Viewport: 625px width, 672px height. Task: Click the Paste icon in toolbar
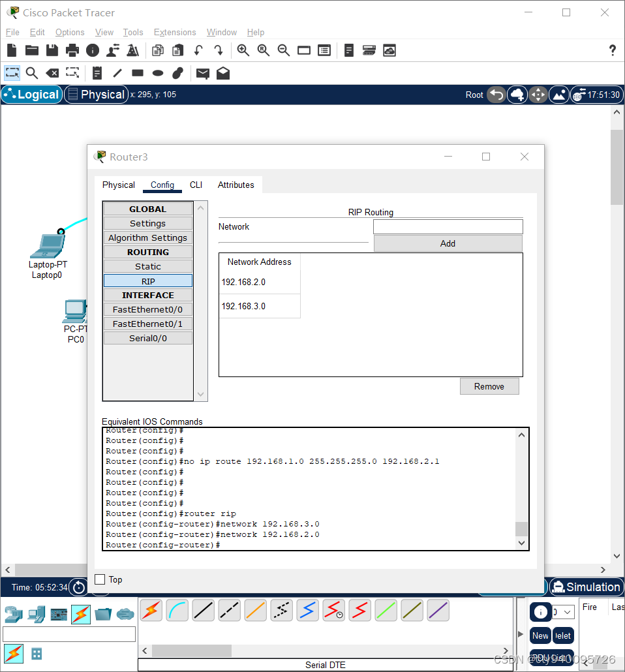[178, 51]
